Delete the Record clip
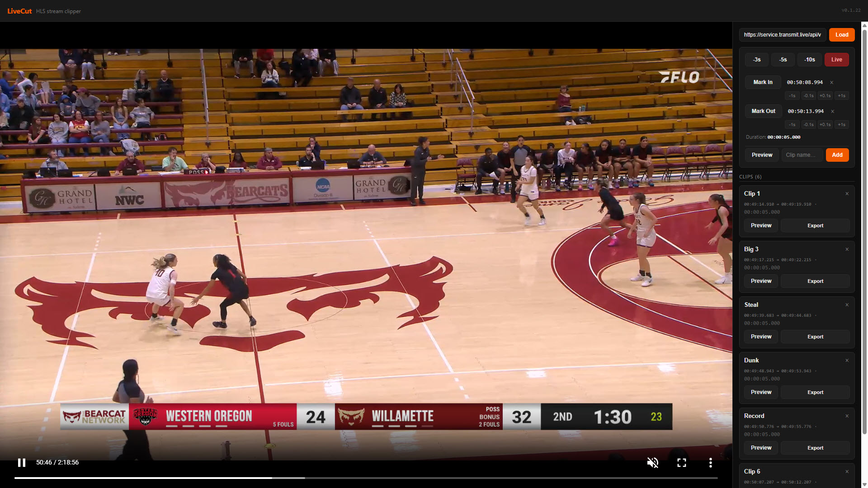This screenshot has width=868, height=488. point(847,416)
